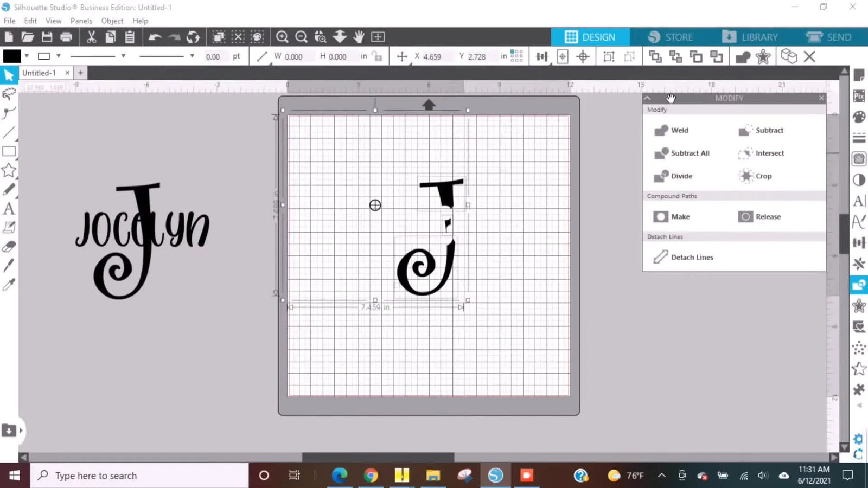868x488 pixels.
Task: Click the Subtract All button
Action: [682, 153]
